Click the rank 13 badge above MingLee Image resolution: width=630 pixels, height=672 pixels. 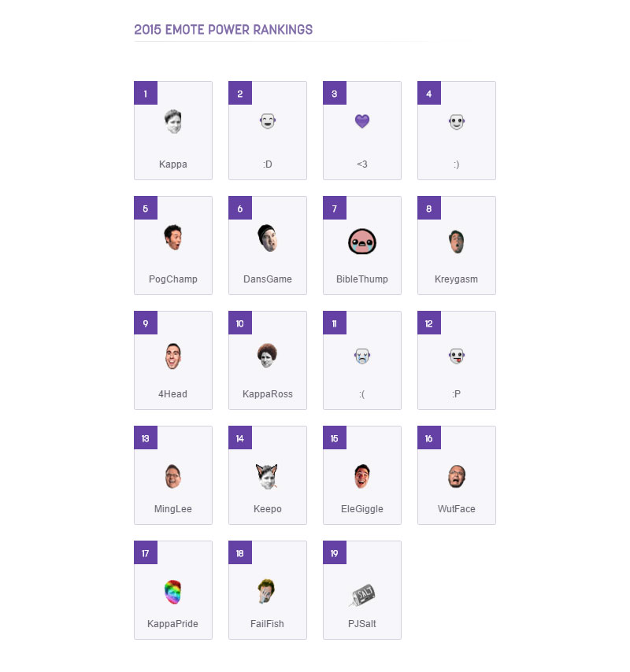click(146, 438)
